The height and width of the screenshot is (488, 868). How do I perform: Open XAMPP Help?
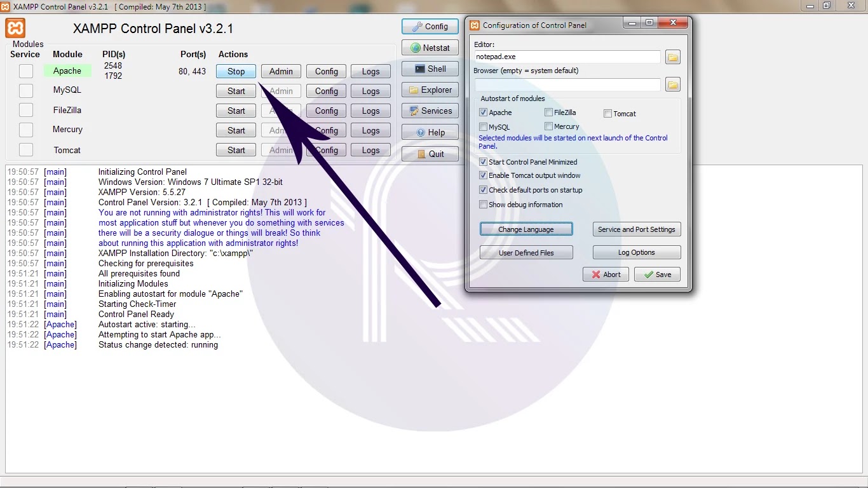(430, 132)
